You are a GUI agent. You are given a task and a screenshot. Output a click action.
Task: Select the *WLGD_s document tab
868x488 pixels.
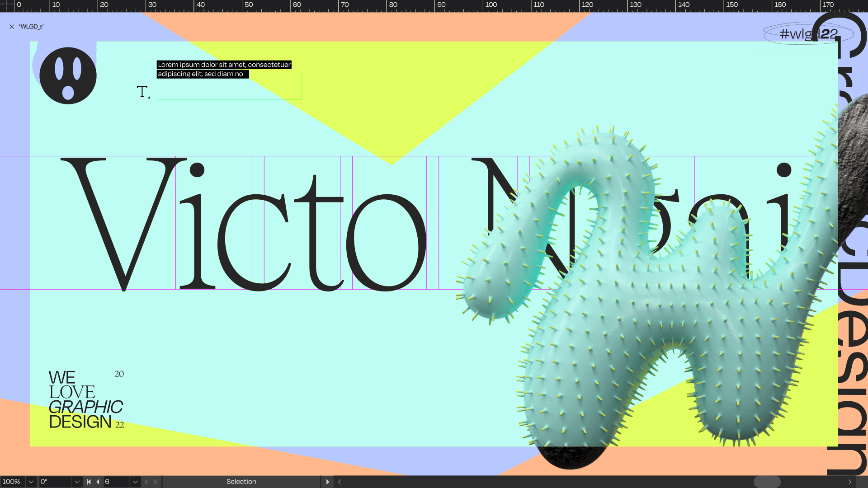click(x=31, y=27)
